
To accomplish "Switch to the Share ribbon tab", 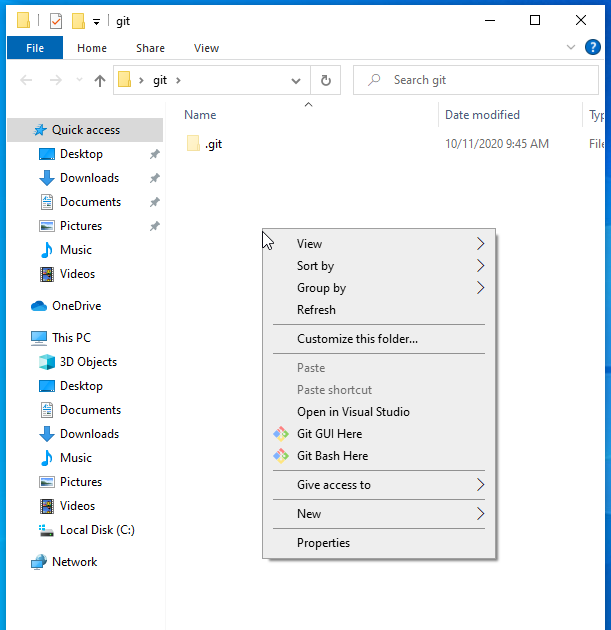I will click(150, 48).
